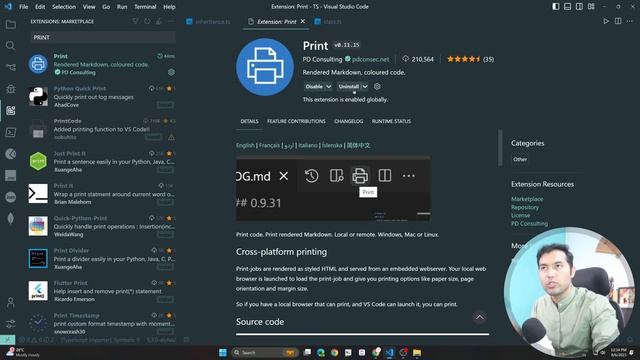This screenshot has height=360, width=640.
Task: Open the Run menu
Action: click(x=122, y=7)
